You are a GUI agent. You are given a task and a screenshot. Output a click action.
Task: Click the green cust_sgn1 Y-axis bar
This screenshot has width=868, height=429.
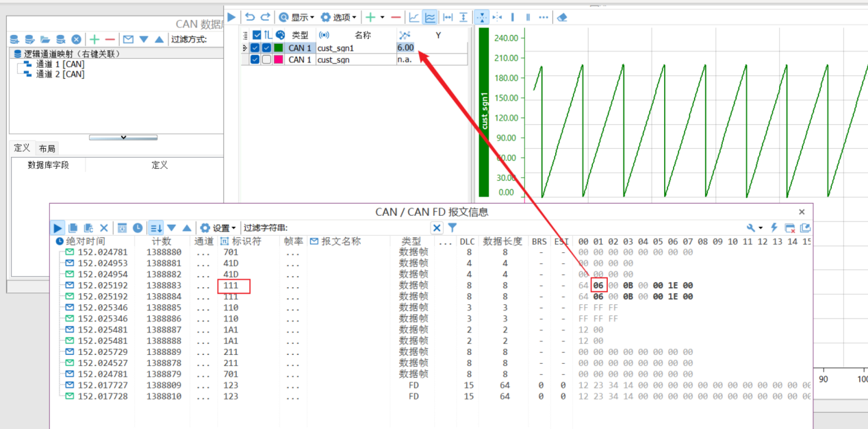[x=484, y=112]
